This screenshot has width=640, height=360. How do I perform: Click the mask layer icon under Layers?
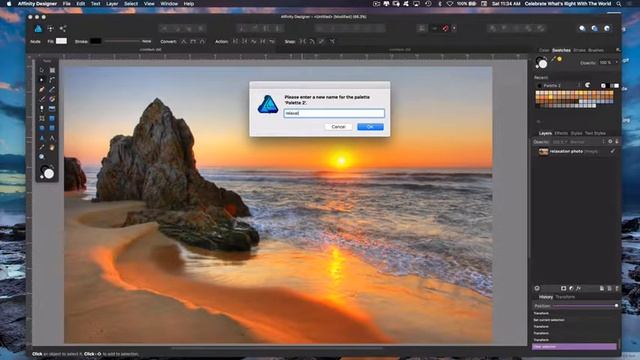pos(564,289)
